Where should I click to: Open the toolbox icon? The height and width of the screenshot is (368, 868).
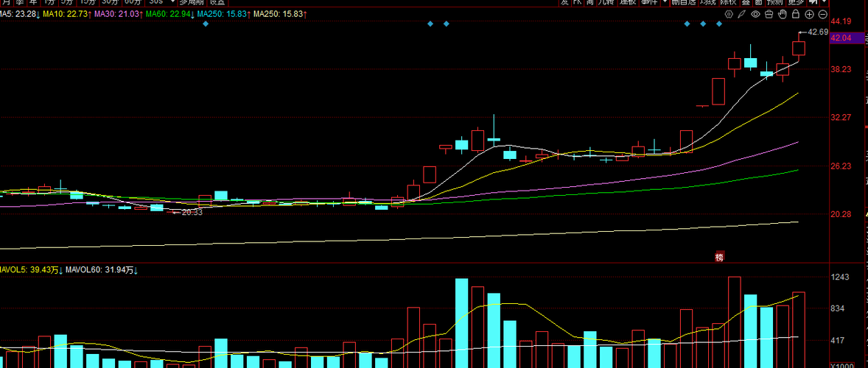[769, 15]
